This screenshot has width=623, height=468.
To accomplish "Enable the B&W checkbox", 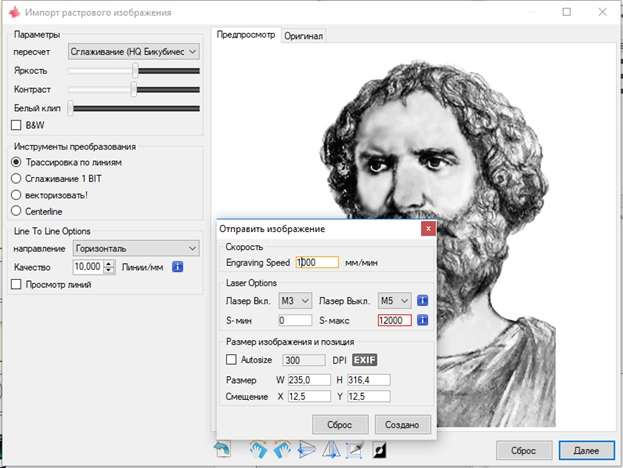I will [16, 125].
